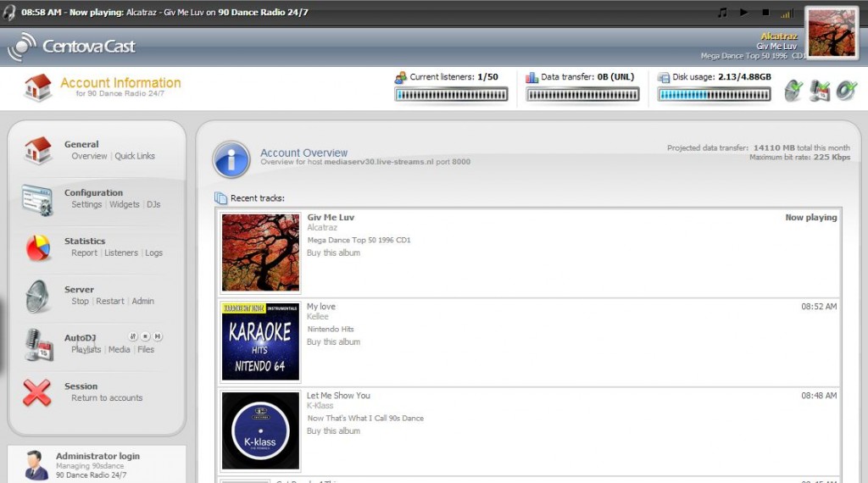Open AutoDJ Playlists

pyautogui.click(x=86, y=350)
